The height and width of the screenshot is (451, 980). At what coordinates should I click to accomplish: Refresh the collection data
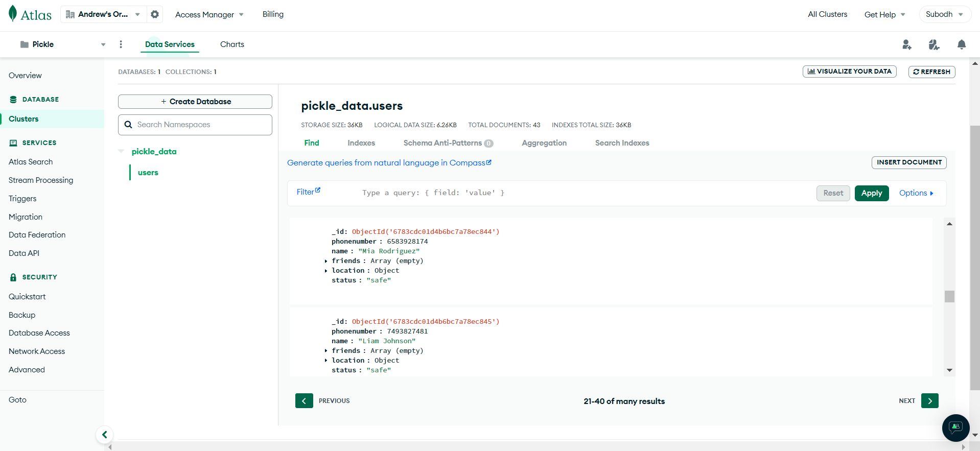(x=931, y=72)
